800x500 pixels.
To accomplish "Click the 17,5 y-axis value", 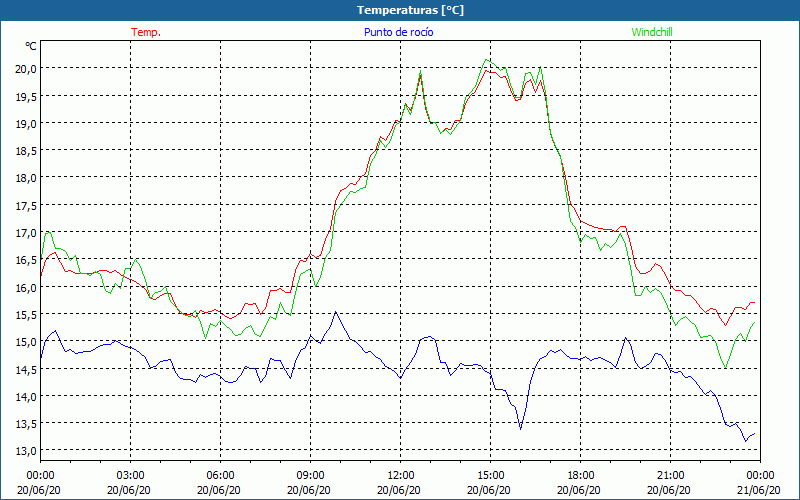I will [x=26, y=206].
